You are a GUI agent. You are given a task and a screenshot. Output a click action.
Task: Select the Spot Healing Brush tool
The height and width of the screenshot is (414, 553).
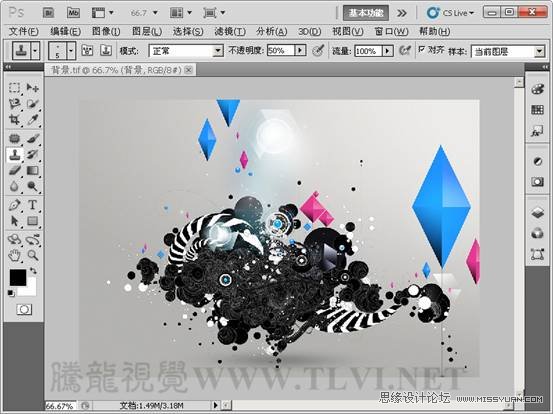click(x=14, y=139)
